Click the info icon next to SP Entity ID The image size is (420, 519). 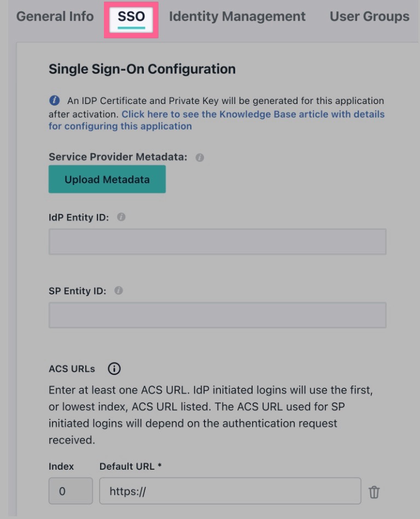click(118, 291)
